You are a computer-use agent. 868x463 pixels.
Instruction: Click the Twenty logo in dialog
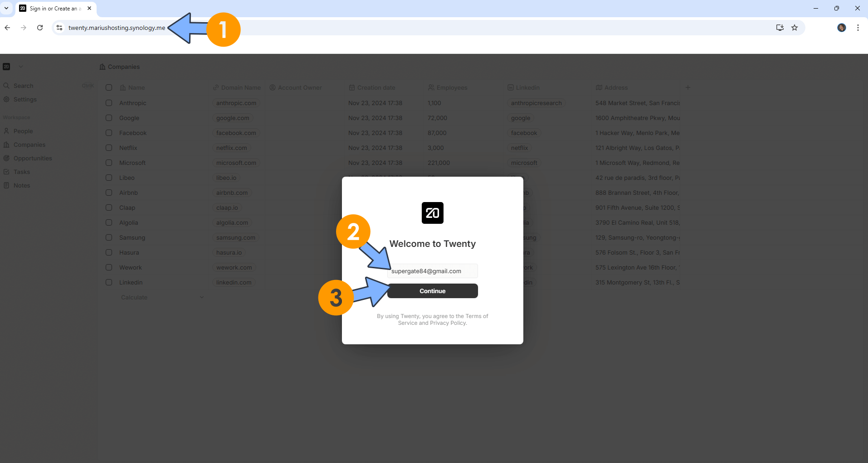pyautogui.click(x=433, y=213)
